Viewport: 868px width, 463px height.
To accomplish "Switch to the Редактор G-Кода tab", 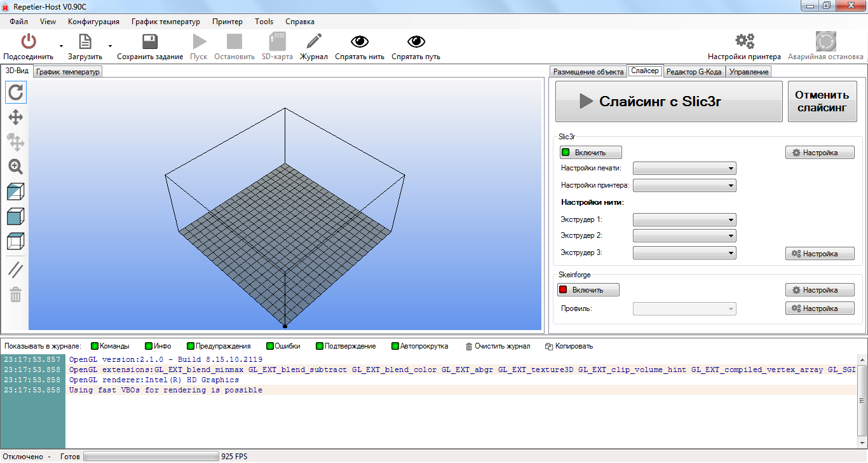I will 693,72.
